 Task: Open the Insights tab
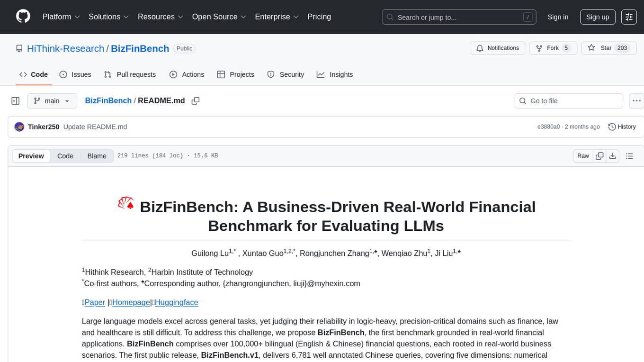tap(335, 74)
